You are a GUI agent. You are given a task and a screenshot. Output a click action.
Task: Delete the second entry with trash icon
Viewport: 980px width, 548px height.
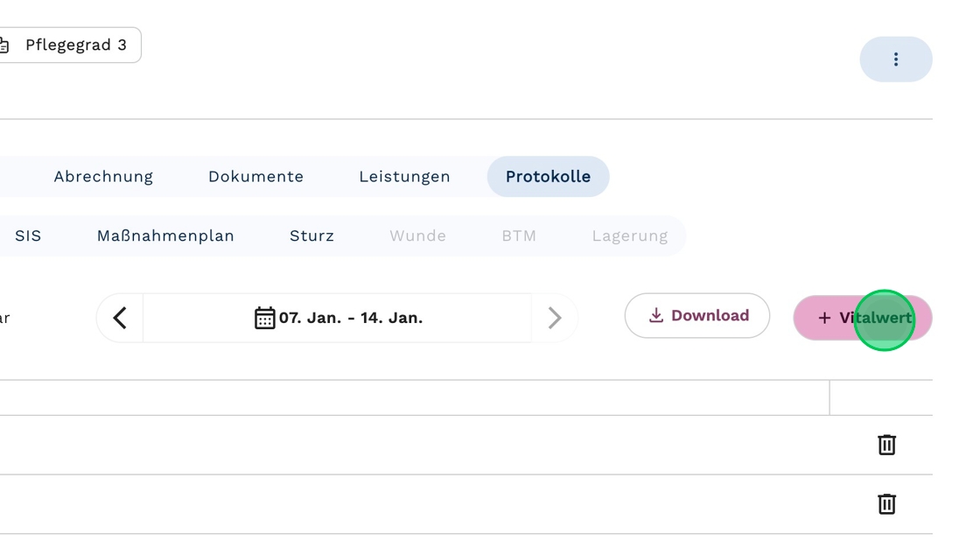(x=886, y=503)
